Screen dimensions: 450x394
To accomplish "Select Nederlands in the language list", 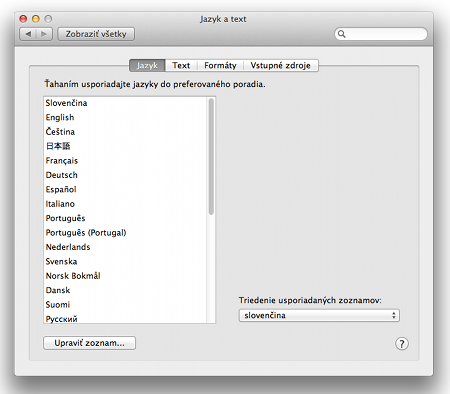I will [125, 247].
